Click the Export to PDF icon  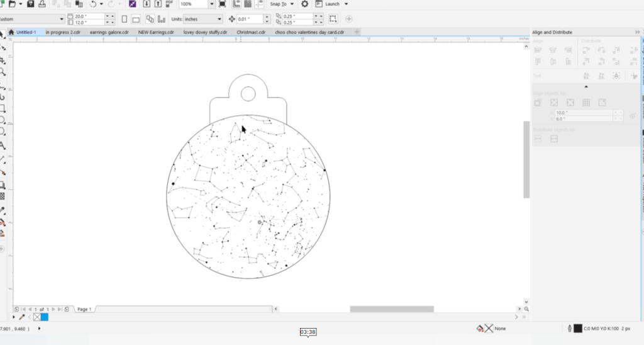tap(167, 4)
